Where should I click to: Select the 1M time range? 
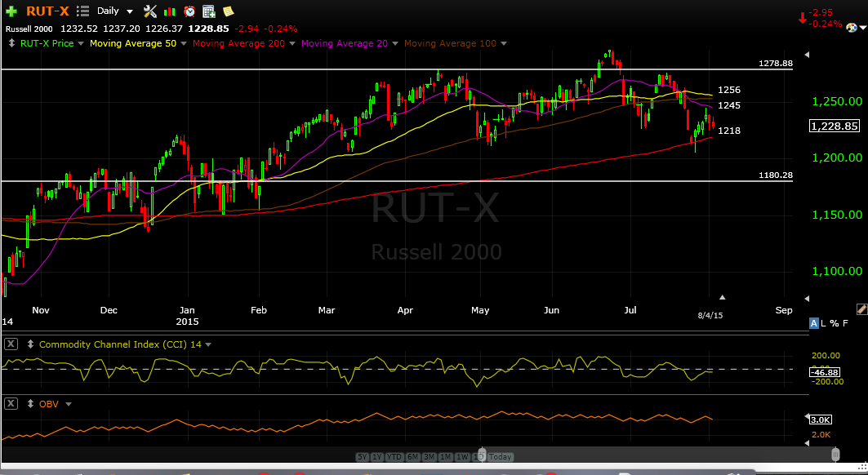pos(446,457)
